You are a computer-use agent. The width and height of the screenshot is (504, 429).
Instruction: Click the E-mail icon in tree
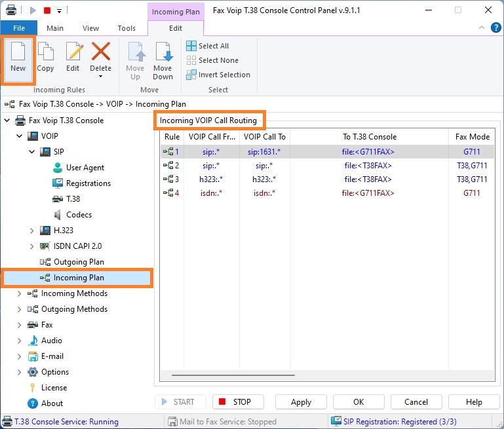click(33, 356)
